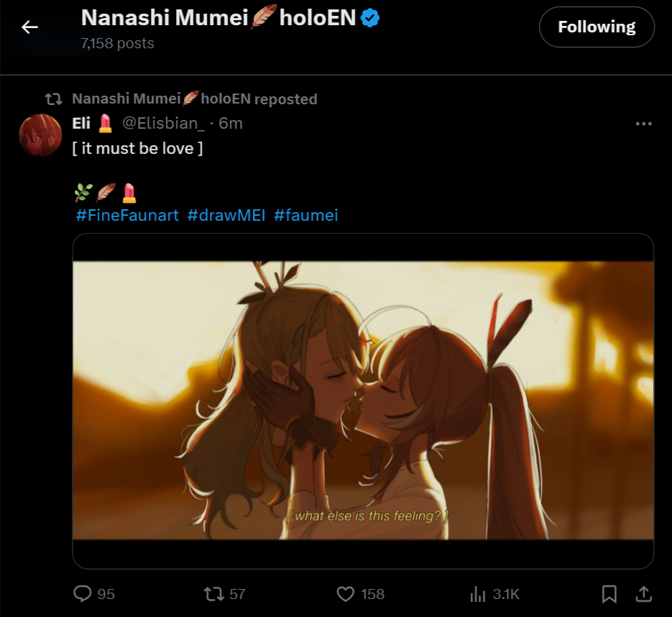Share the post via upload icon
672x617 pixels.
coord(644,594)
